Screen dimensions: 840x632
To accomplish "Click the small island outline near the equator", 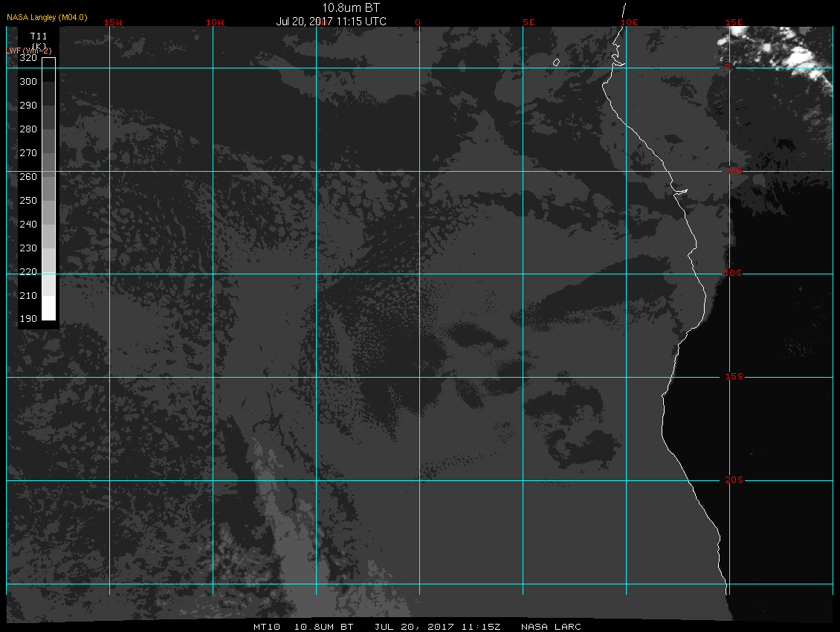I will [x=556, y=62].
